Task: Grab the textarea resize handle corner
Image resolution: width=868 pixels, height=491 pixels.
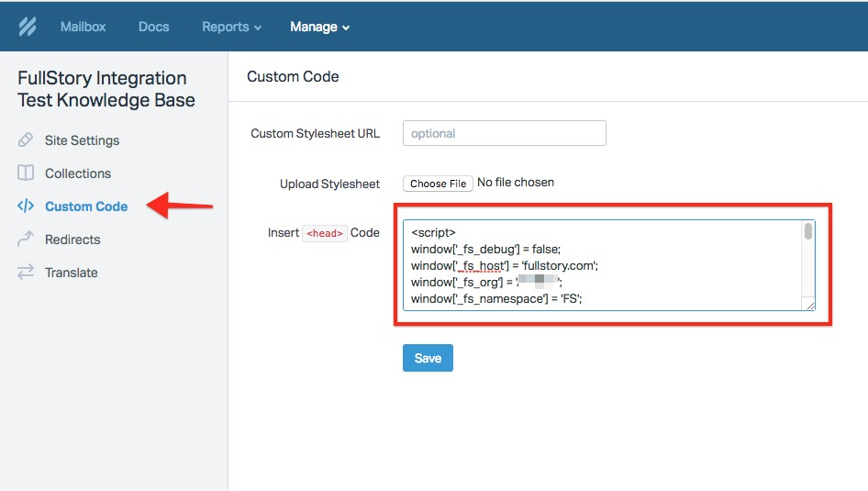Action: [x=810, y=306]
